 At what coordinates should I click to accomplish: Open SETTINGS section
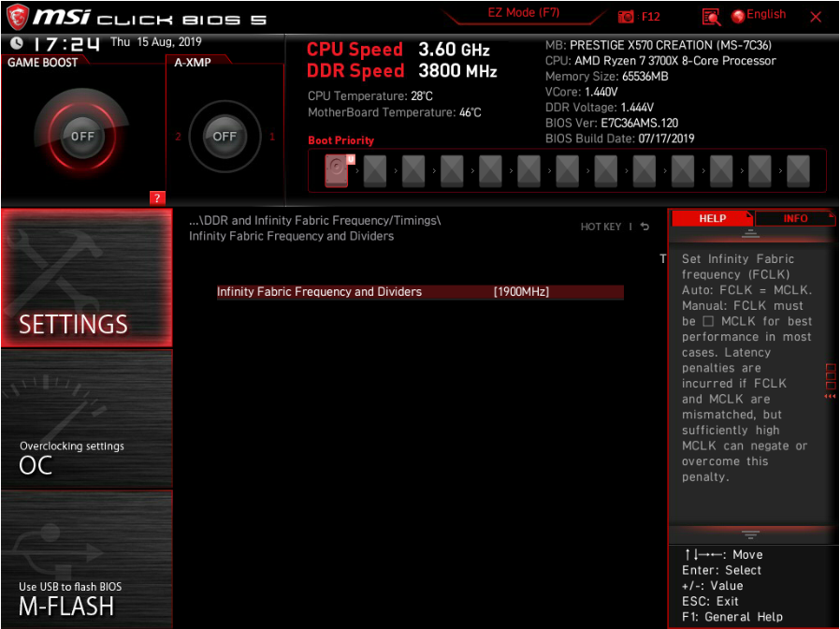tap(87, 277)
